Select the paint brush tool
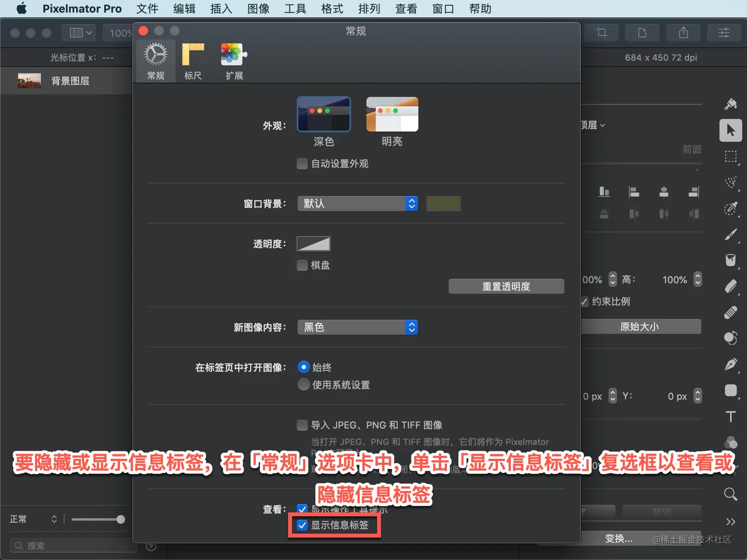747x560 pixels. point(731,235)
